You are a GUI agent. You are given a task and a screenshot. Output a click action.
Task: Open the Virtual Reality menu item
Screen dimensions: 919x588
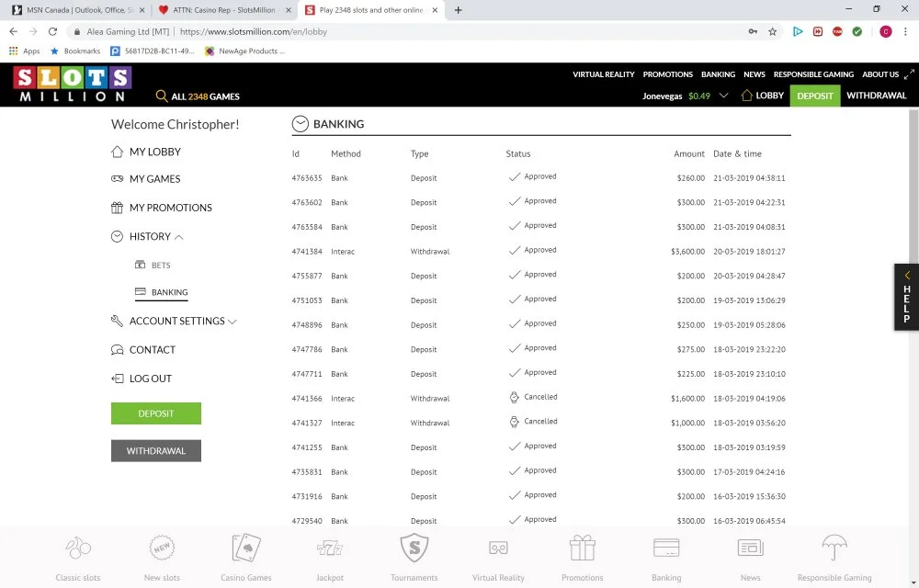(x=603, y=74)
